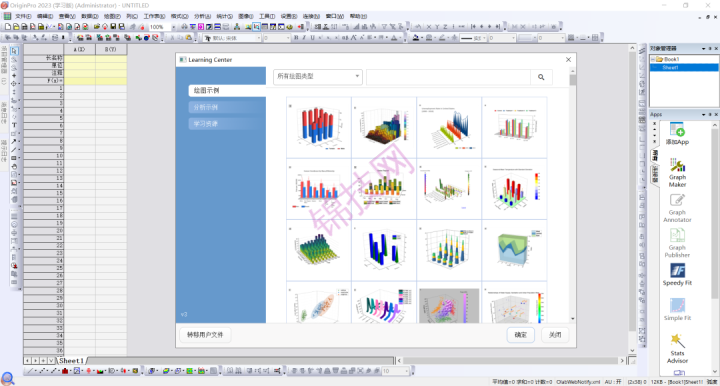Click the 转移用户文件 button

tap(205, 335)
